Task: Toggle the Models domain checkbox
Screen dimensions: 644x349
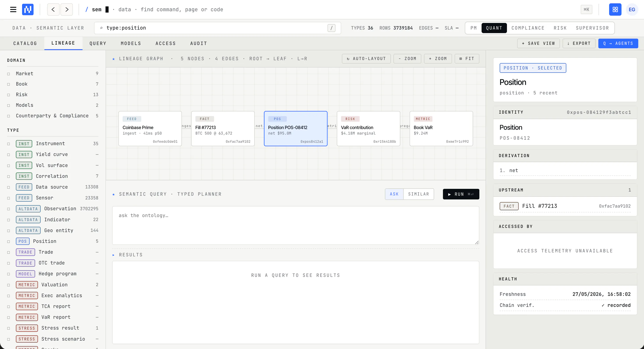Action: pyautogui.click(x=9, y=105)
